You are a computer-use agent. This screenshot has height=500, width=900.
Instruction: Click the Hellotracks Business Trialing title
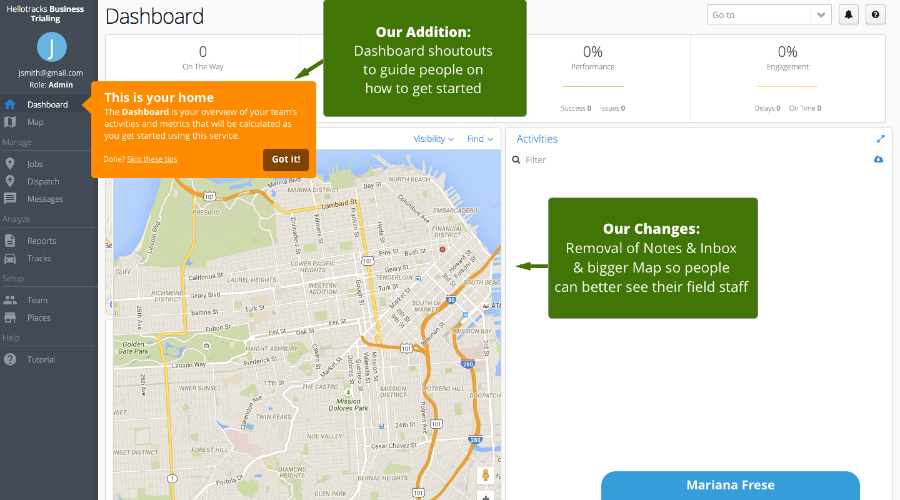point(45,14)
